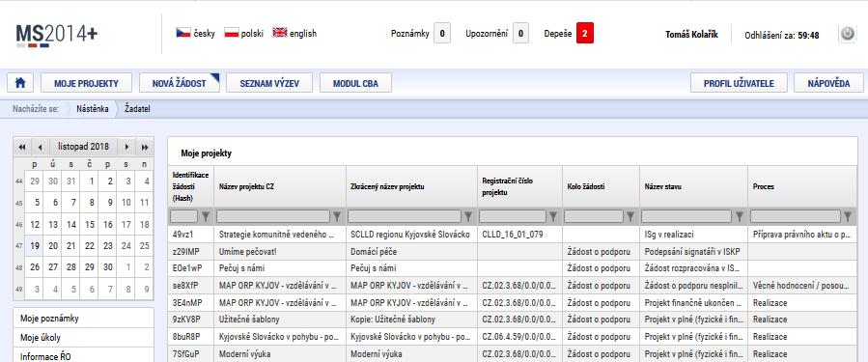Select project row 3E4nMP
Screen dimensions: 868x362
[x=513, y=303]
